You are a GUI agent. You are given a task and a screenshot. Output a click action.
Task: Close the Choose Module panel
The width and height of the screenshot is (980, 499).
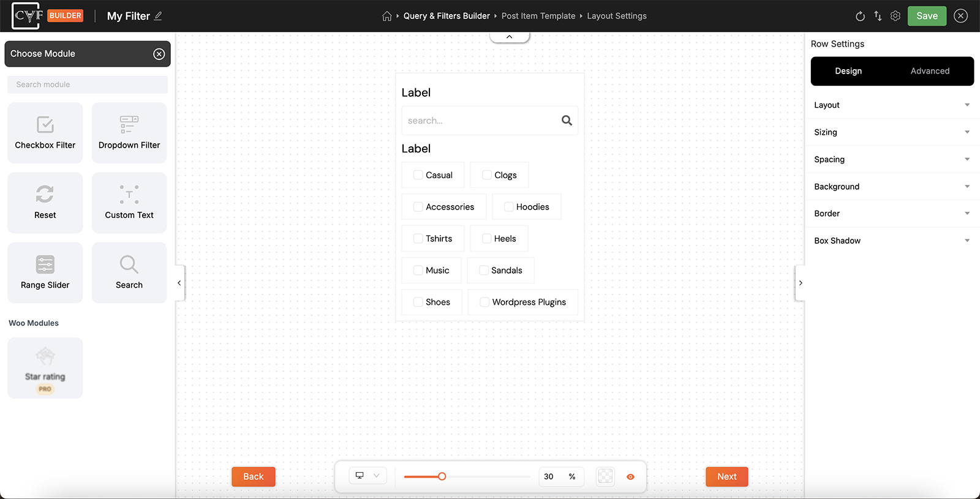coord(159,54)
